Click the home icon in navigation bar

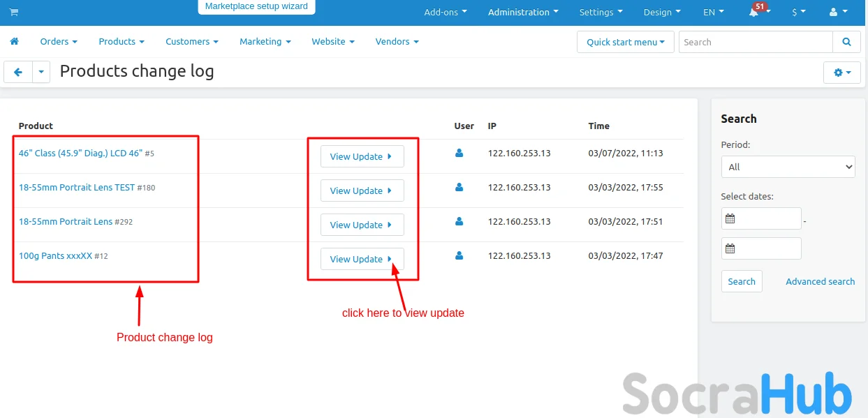click(14, 42)
